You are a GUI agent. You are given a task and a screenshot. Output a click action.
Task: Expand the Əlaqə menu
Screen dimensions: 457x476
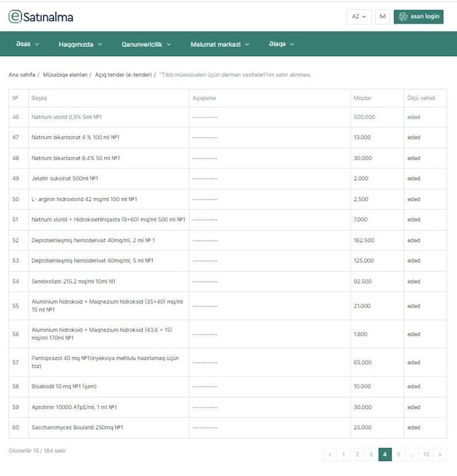tap(282, 44)
